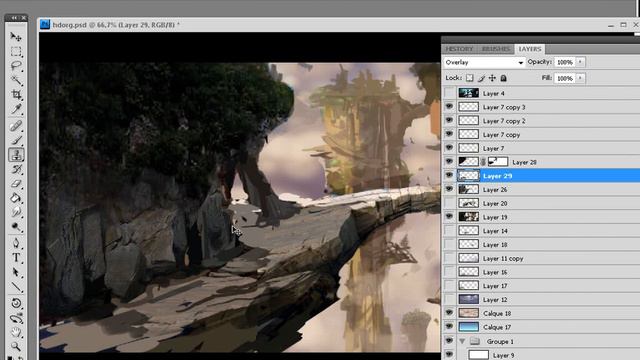
Task: Select the Paint Bucket tool
Action: [16, 198]
